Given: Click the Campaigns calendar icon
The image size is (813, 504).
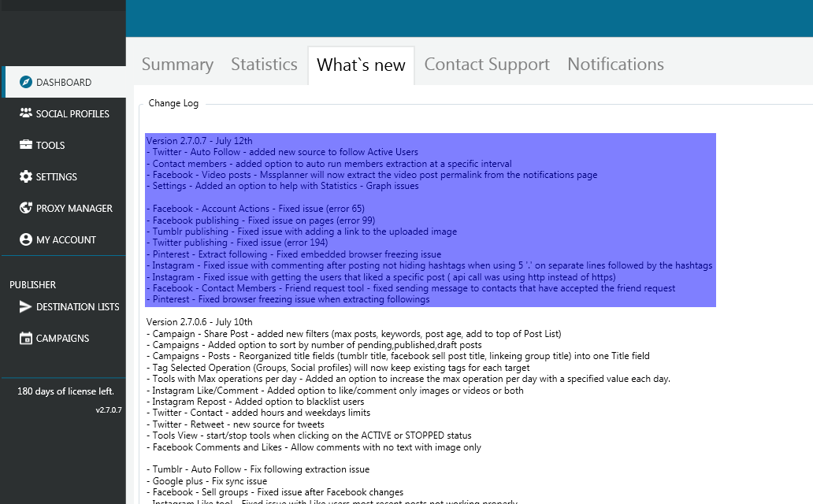Looking at the screenshot, I should [x=25, y=338].
